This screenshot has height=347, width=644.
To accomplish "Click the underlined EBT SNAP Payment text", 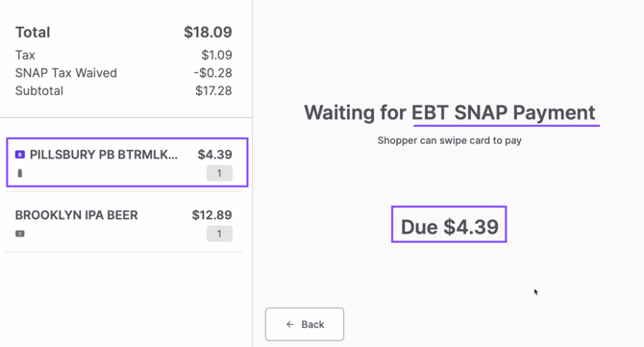I will pos(504,112).
